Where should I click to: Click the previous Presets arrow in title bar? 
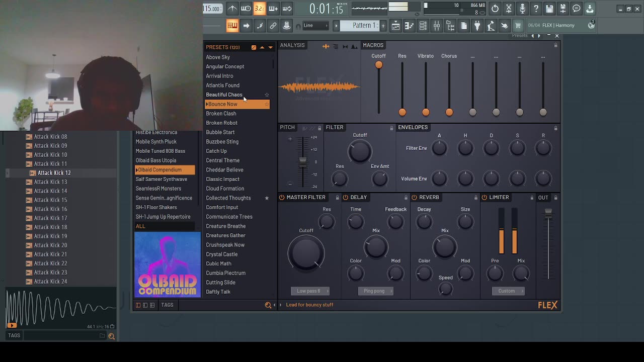click(x=533, y=36)
